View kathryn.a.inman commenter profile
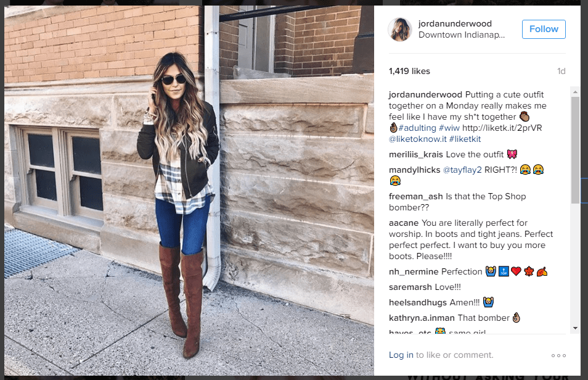 click(x=422, y=318)
